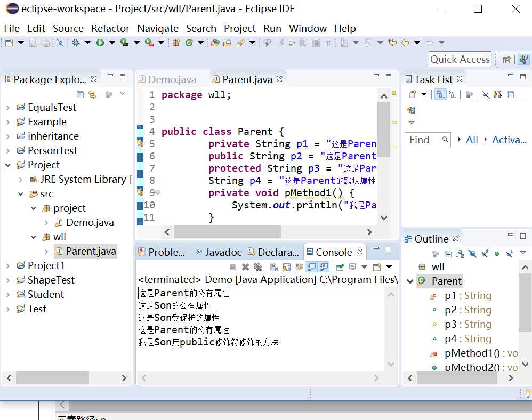Collapse the Parent class in Outline
The height and width of the screenshot is (420, 532).
pyautogui.click(x=410, y=281)
